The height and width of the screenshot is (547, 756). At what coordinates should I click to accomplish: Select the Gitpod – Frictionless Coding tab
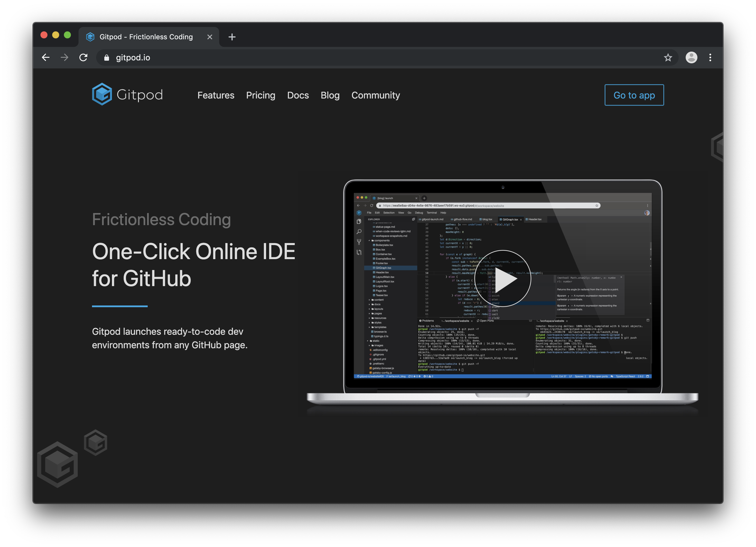149,37
